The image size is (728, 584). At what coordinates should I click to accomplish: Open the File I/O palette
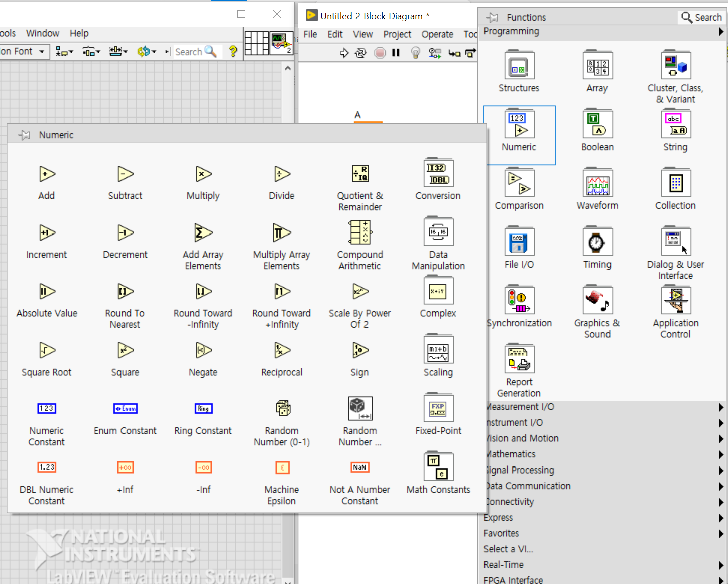[x=519, y=242]
